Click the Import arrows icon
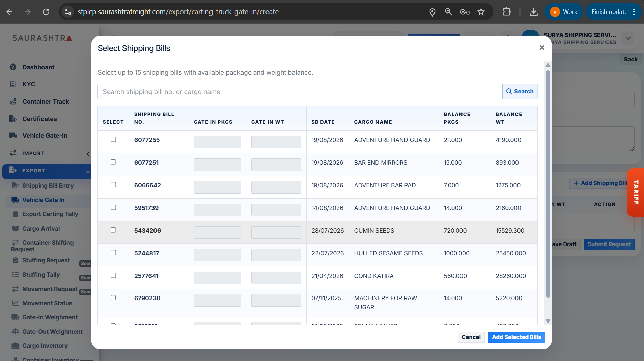Image resolution: width=644 pixels, height=361 pixels. click(13, 153)
